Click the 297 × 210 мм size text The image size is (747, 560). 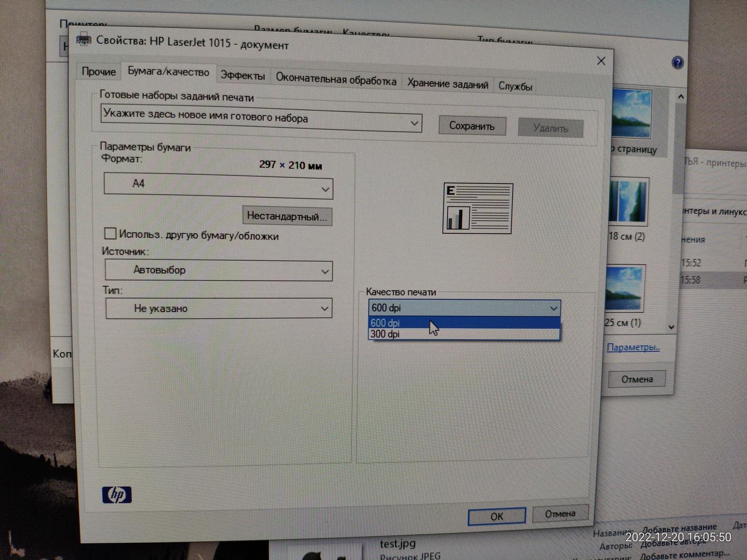[x=290, y=165]
